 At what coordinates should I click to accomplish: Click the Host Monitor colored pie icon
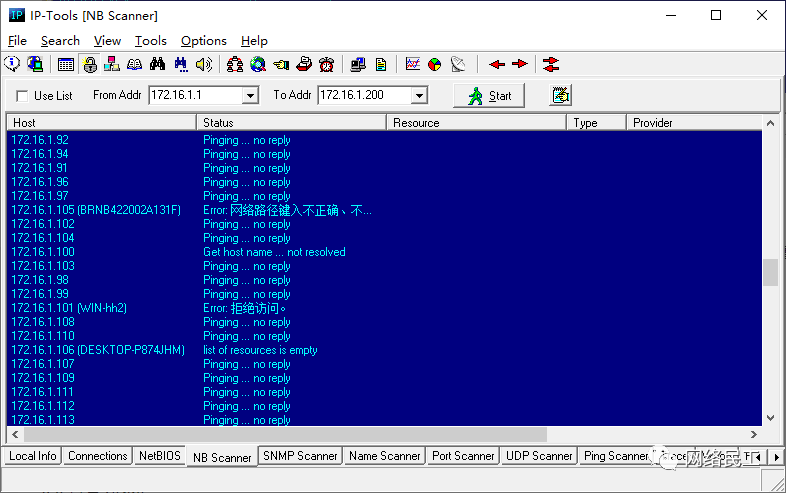pyautogui.click(x=435, y=64)
